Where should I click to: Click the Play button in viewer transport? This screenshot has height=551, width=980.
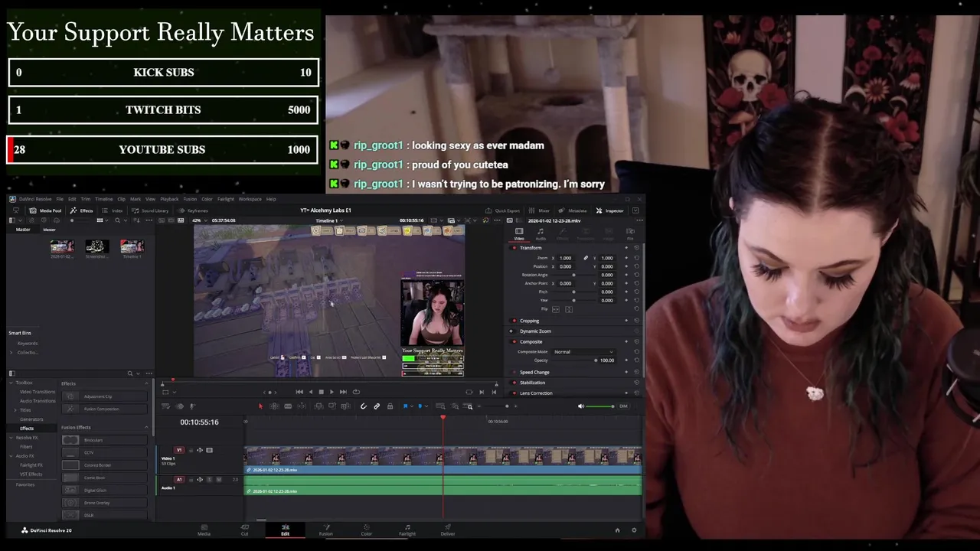[332, 392]
